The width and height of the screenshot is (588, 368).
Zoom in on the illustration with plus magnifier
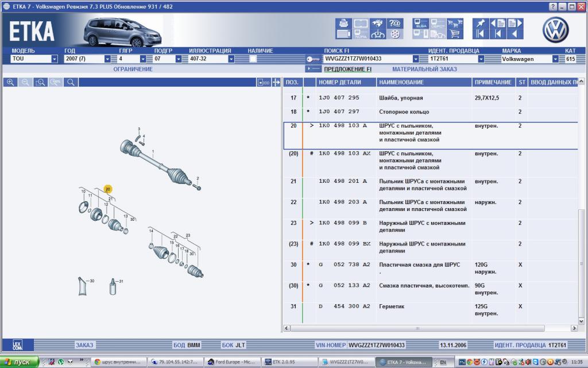click(x=10, y=82)
